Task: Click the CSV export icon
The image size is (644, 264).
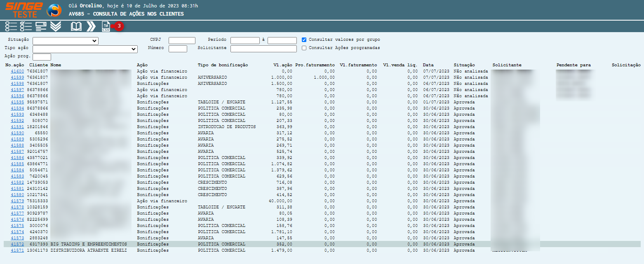Action: click(106, 26)
